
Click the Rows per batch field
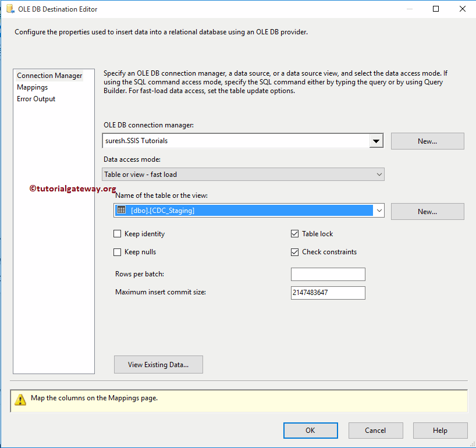pyautogui.click(x=328, y=275)
